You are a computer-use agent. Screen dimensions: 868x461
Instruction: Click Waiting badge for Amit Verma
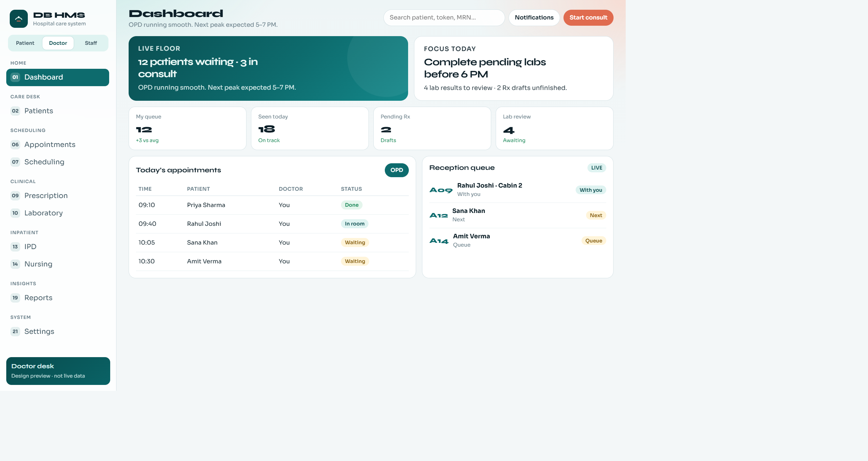[355, 261]
